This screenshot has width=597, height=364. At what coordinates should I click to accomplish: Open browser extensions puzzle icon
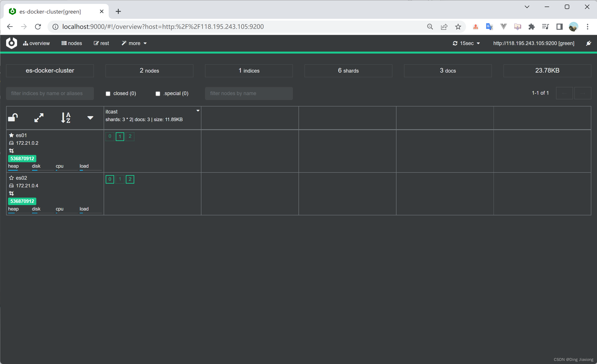tap(531, 27)
